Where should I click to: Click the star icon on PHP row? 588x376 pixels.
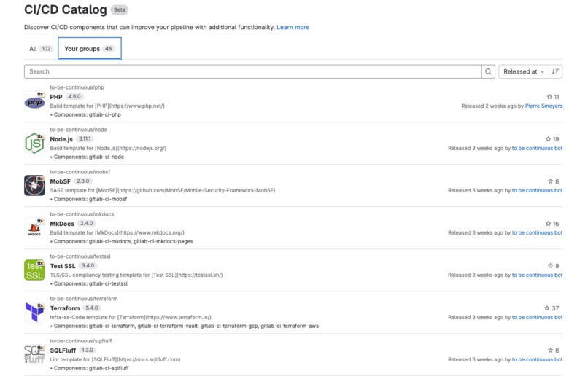549,97
